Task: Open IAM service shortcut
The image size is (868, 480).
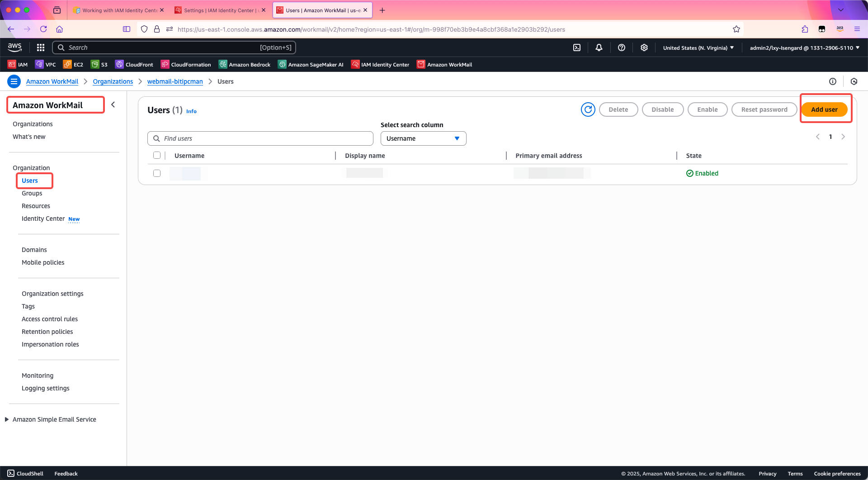Action: (x=18, y=65)
